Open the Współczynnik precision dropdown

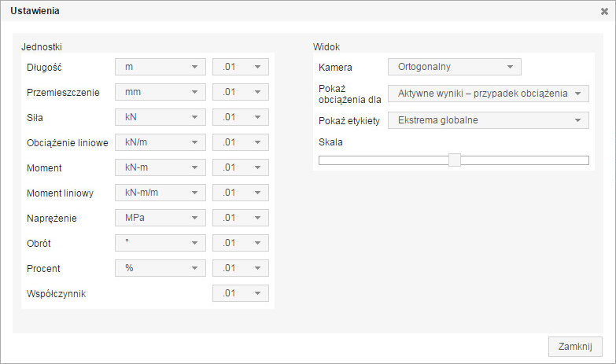coord(241,293)
